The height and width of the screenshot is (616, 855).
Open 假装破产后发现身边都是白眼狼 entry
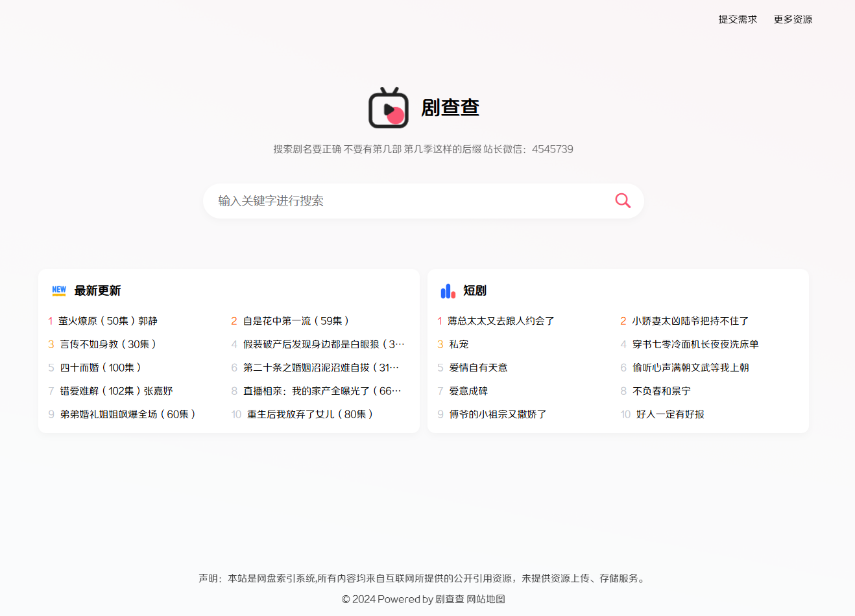point(324,344)
